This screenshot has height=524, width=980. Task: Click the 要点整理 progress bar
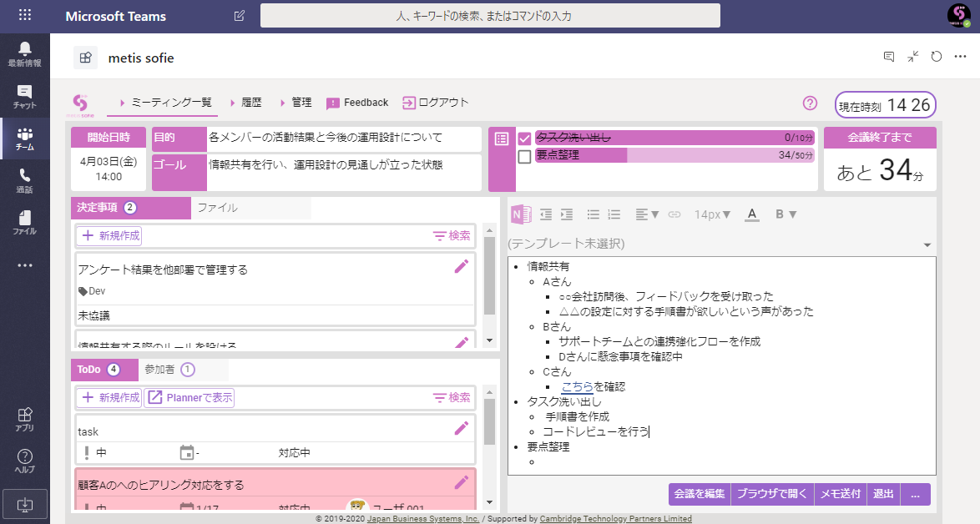[675, 155]
